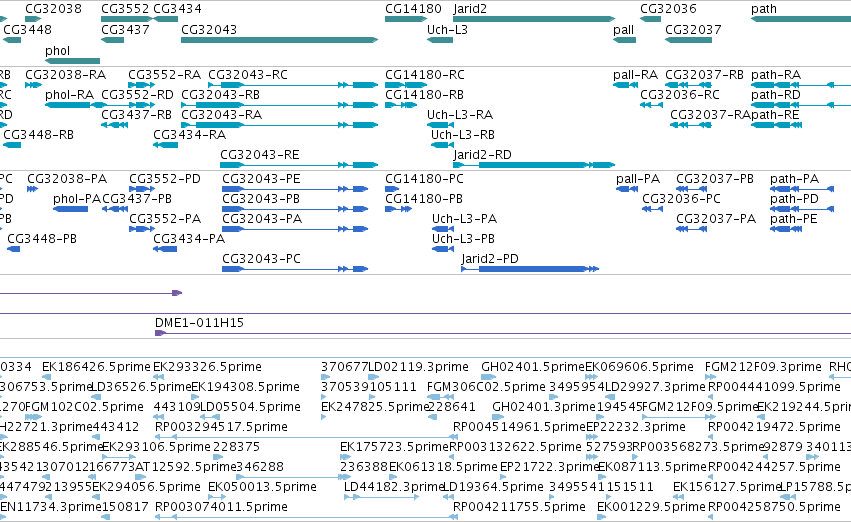
Task: Click the CG3552-PA protein label
Action: coord(165,219)
